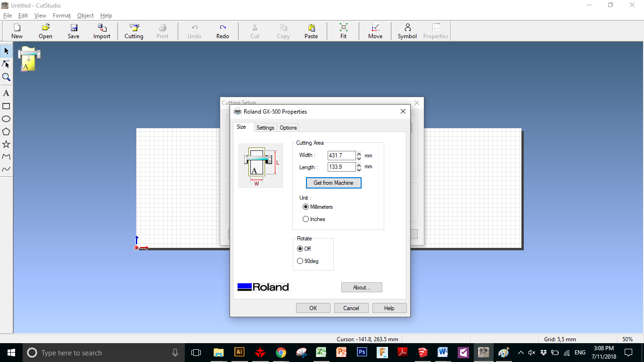Click the About... button
The height and width of the screenshot is (362, 644).
tap(362, 288)
